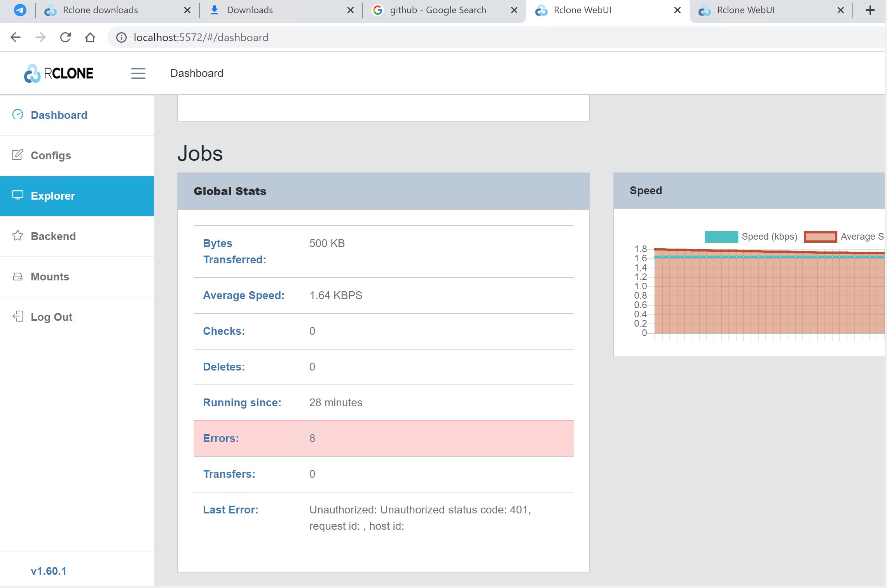This screenshot has height=588, width=887.
Task: Open a new browser tab with the plus button
Action: coord(870,10)
